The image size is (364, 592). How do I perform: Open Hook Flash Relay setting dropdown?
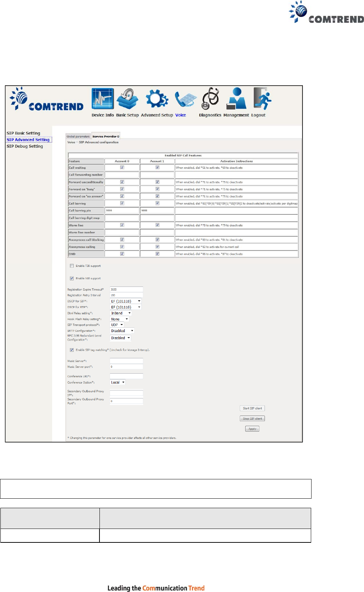pyautogui.click(x=120, y=319)
